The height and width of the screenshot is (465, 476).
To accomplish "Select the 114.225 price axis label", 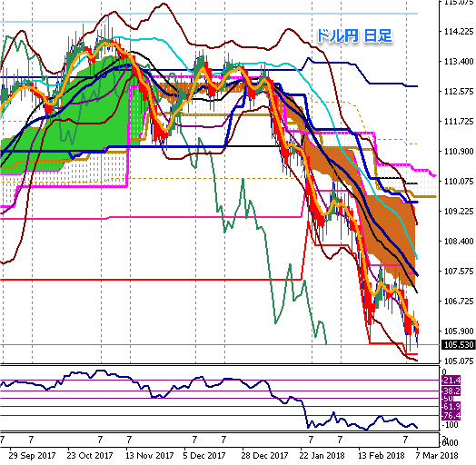I will [459, 32].
